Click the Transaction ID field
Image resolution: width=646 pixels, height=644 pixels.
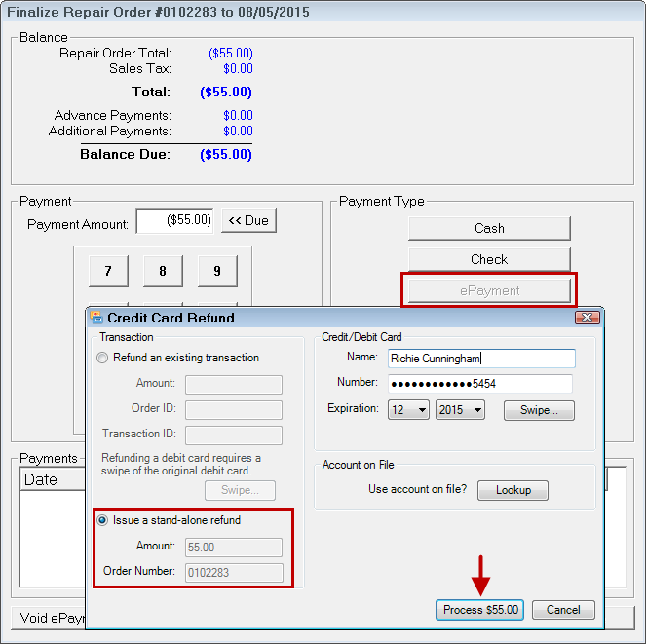click(234, 436)
